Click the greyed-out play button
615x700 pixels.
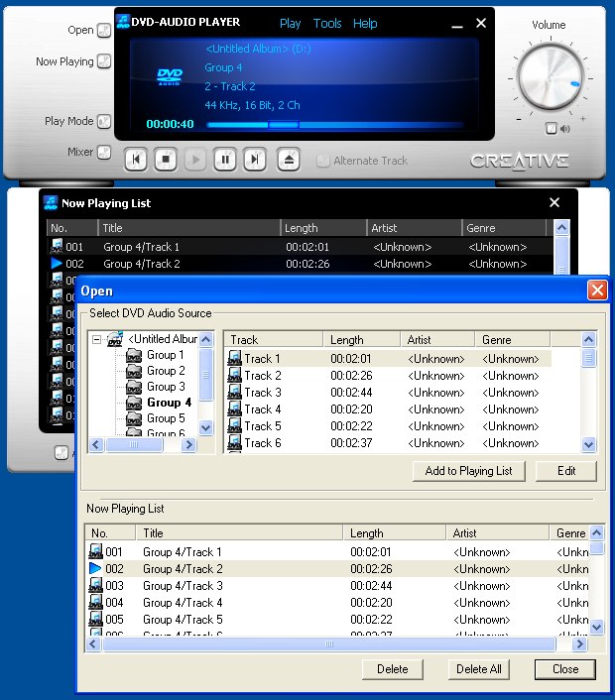tap(195, 160)
